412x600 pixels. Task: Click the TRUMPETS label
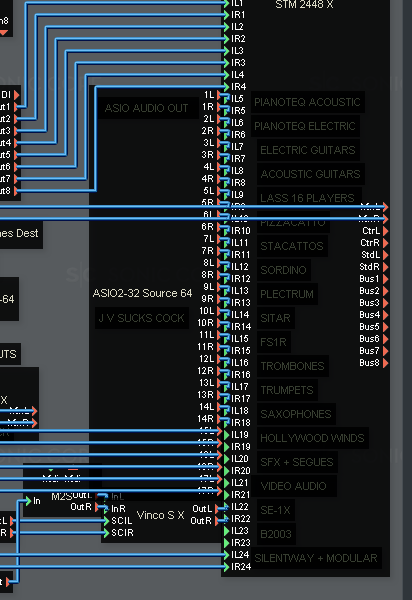[x=287, y=390]
